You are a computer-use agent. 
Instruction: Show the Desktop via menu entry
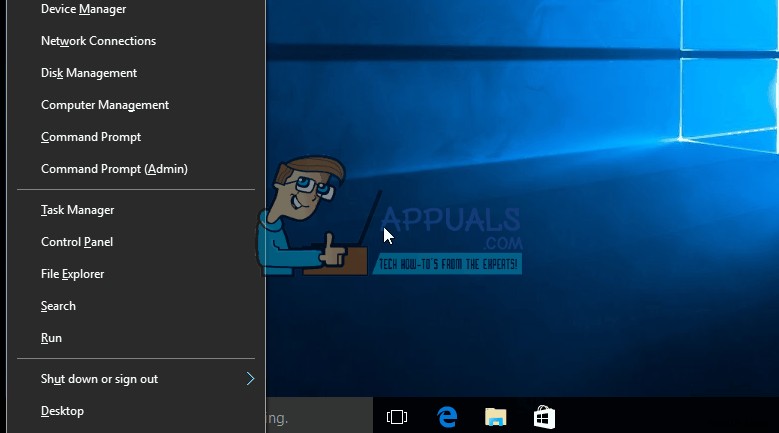pyautogui.click(x=136, y=411)
